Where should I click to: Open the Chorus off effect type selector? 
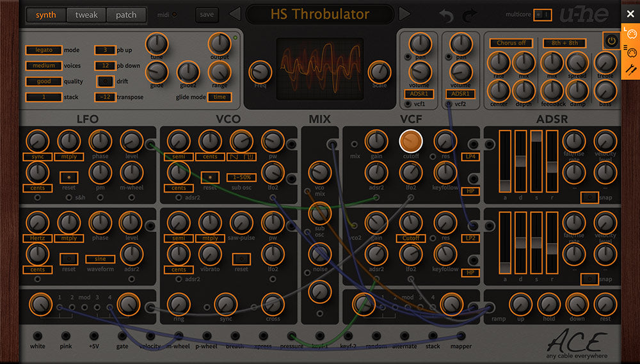click(511, 44)
